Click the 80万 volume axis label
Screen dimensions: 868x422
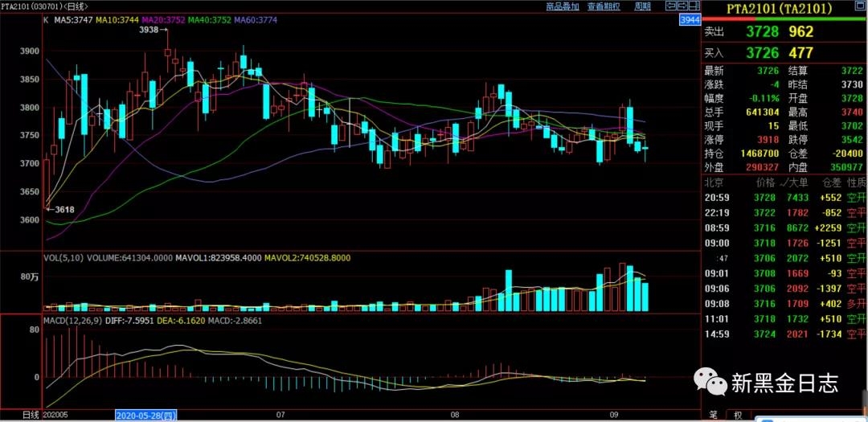click(x=31, y=277)
